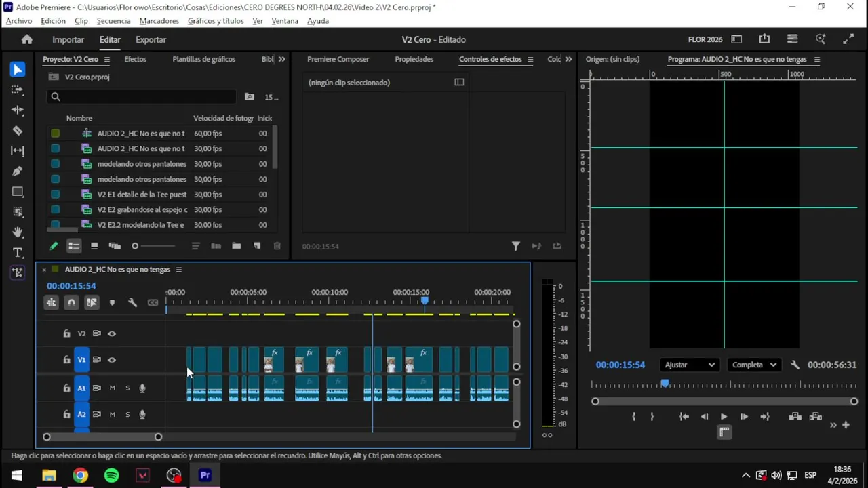The image size is (868, 488).
Task: Open Proyecto panel menu
Action: [107, 59]
